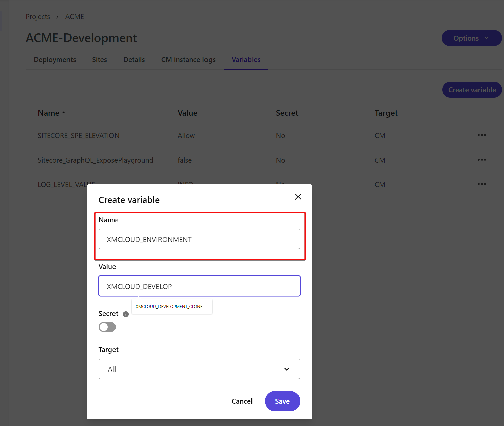The height and width of the screenshot is (426, 504).
Task: Open more actions for LOG_LEVEL_VALUE row
Action: tap(482, 184)
